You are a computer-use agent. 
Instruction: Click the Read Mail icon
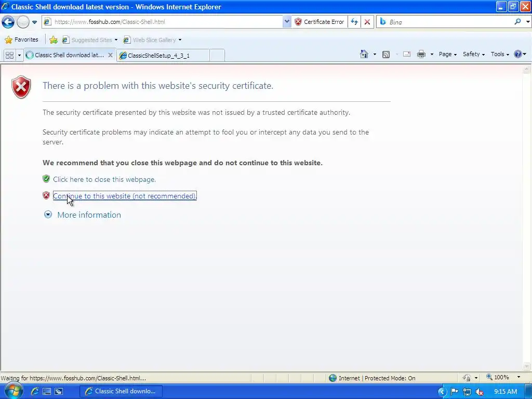[406, 54]
